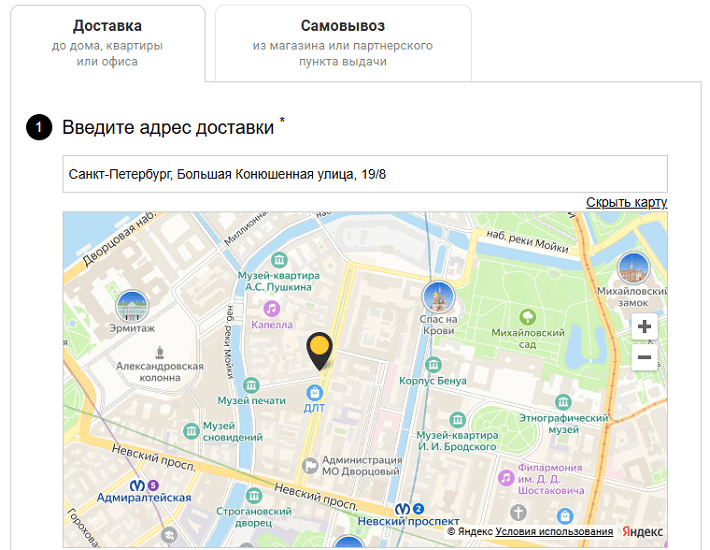Open the Эрмитаж landmark icon
Viewport: 710px width, 550px height.
tap(132, 306)
